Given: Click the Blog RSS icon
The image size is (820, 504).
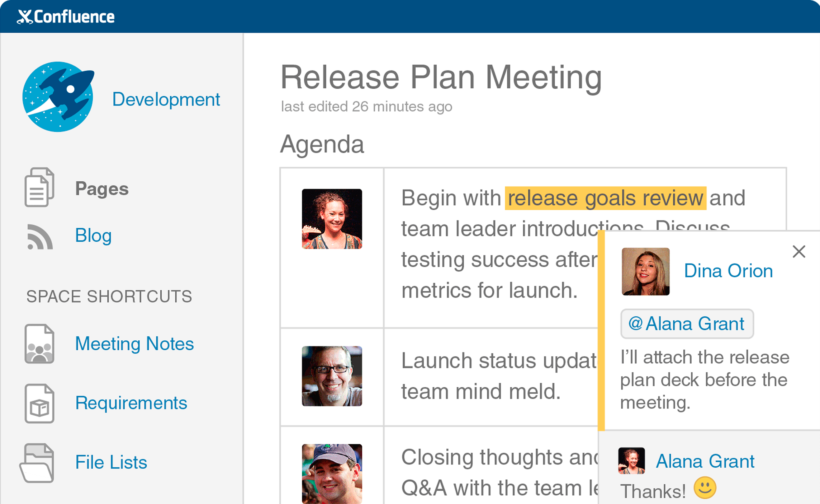Looking at the screenshot, I should (x=39, y=236).
